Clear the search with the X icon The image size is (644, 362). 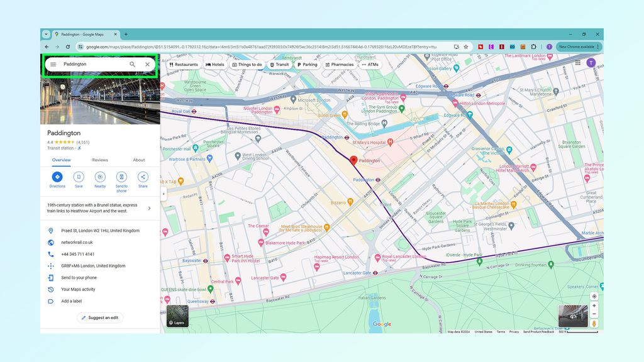146,63
